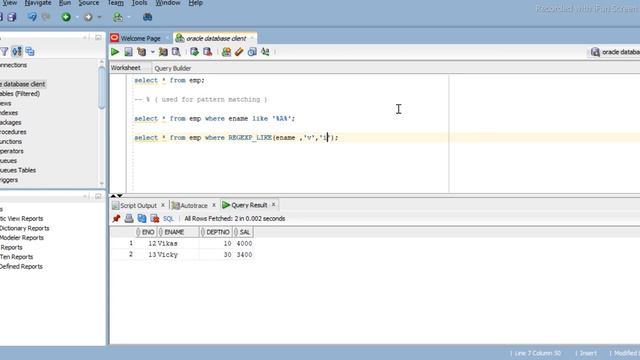
Task: Click the Save All icon in main toolbar
Action: [11, 17]
